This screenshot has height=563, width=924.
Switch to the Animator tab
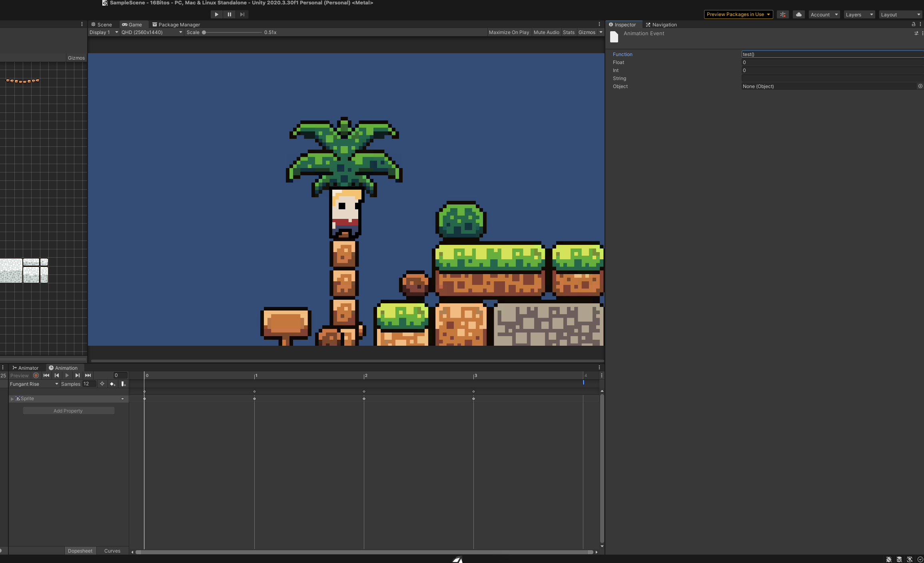click(26, 368)
